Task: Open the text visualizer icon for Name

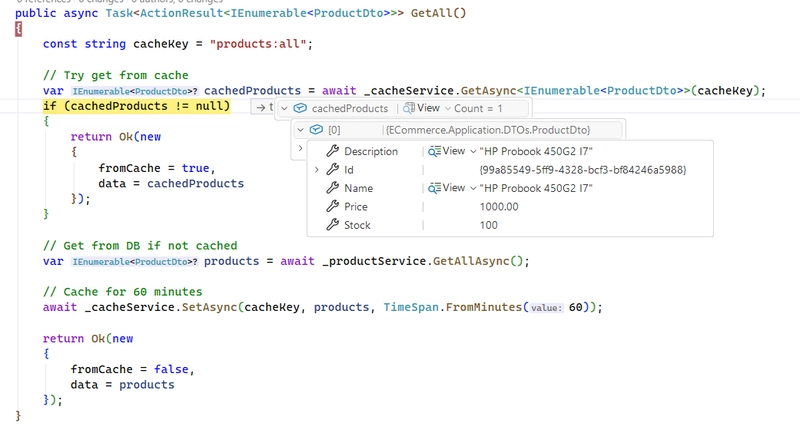Action: pyautogui.click(x=434, y=188)
